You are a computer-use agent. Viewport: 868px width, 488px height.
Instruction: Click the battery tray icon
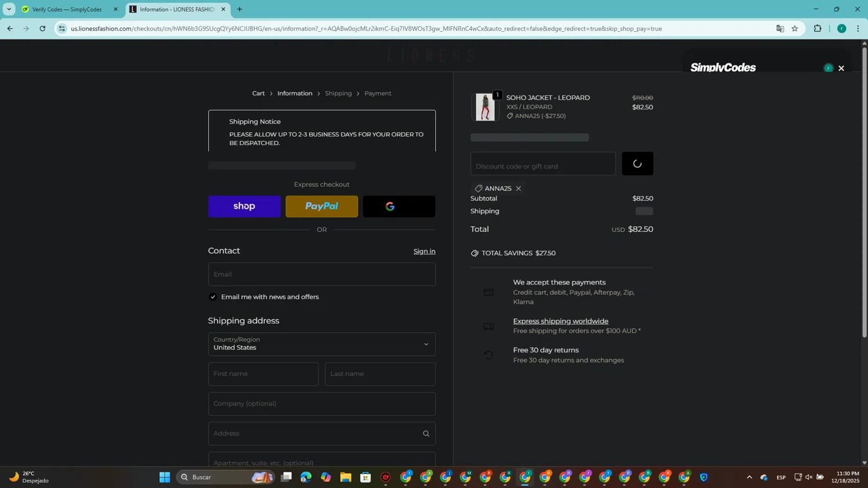pos(820,477)
